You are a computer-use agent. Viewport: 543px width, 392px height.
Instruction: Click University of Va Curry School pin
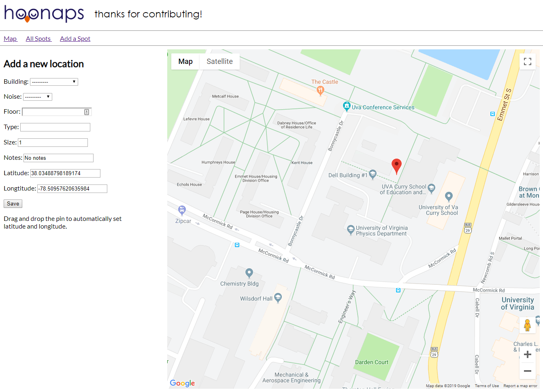(x=448, y=197)
